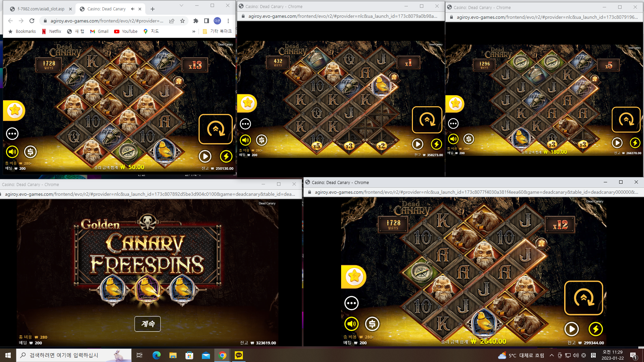Open the YouTube bookmark
The width and height of the screenshot is (644, 362).
[x=126, y=32]
